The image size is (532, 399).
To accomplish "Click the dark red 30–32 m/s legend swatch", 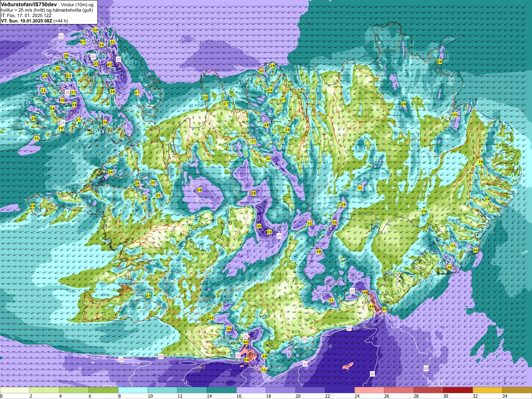I will click(458, 391).
